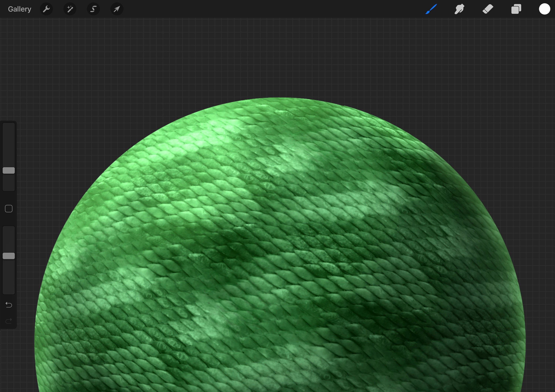
Task: Return to the Gallery
Action: coord(19,9)
